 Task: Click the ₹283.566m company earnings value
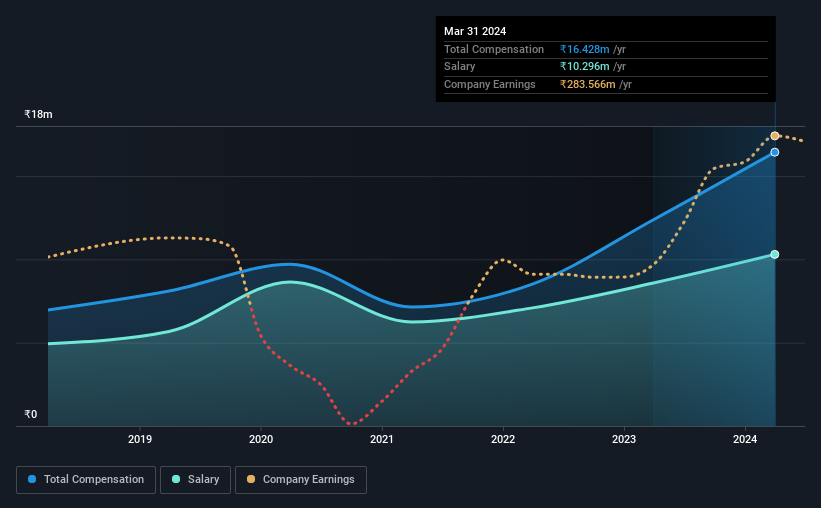[587, 84]
